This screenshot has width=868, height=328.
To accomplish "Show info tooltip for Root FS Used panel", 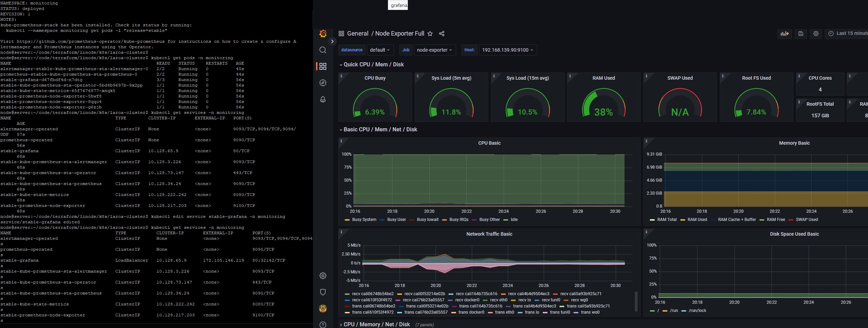I will [x=723, y=76].
